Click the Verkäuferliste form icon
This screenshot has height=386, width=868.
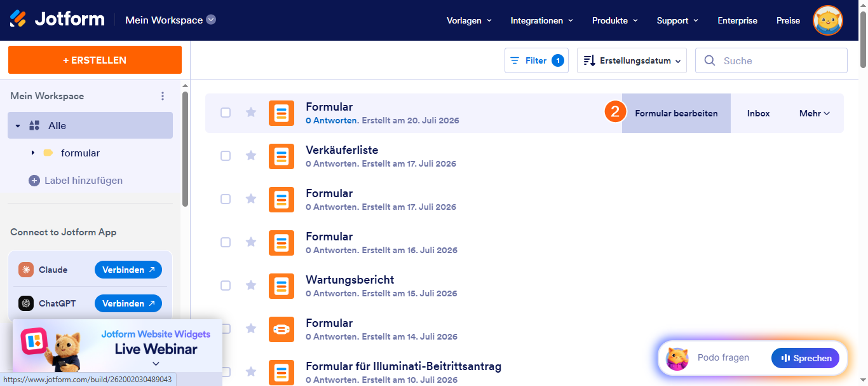281,156
